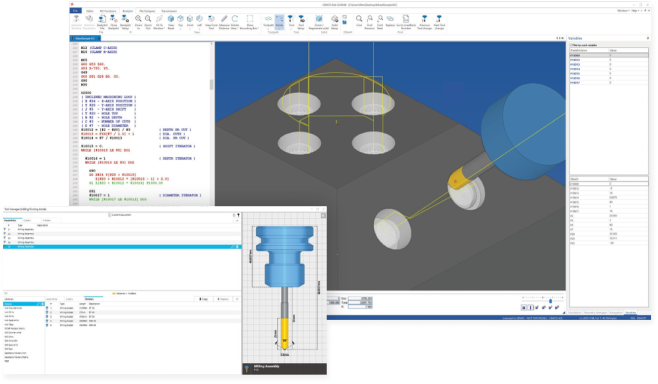This screenshot has width=658, height=384.
Task: Click the pause button in simulation controls
Action: point(530,308)
